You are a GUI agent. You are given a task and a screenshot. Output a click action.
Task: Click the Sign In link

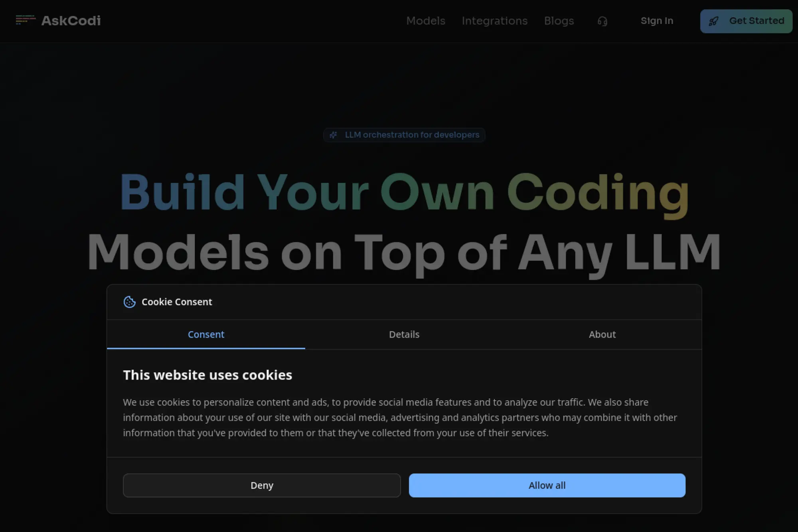click(x=656, y=21)
